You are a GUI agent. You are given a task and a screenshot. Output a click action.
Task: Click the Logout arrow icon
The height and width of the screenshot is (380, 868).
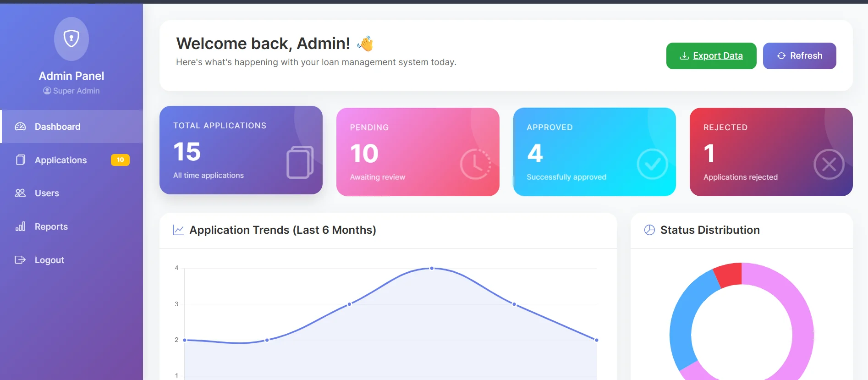coord(20,260)
